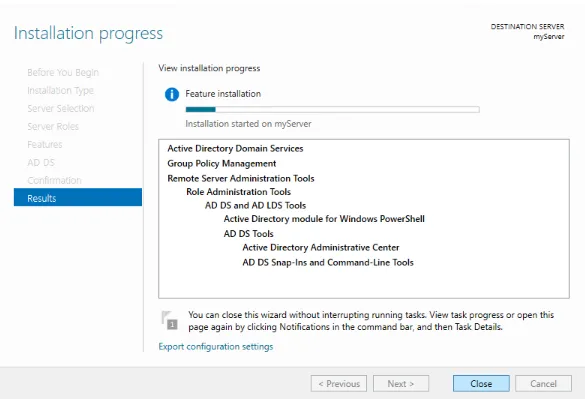Select the AD DS step in sidebar

click(41, 162)
